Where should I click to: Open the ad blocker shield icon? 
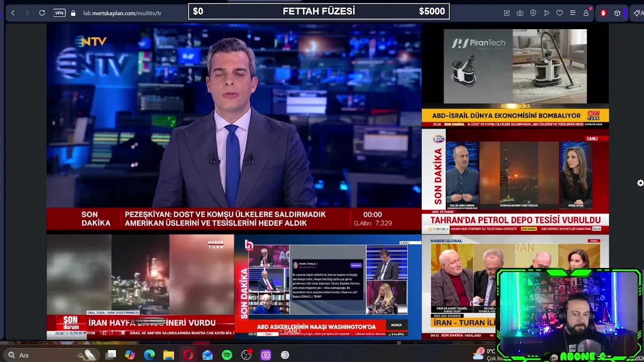[x=533, y=13]
